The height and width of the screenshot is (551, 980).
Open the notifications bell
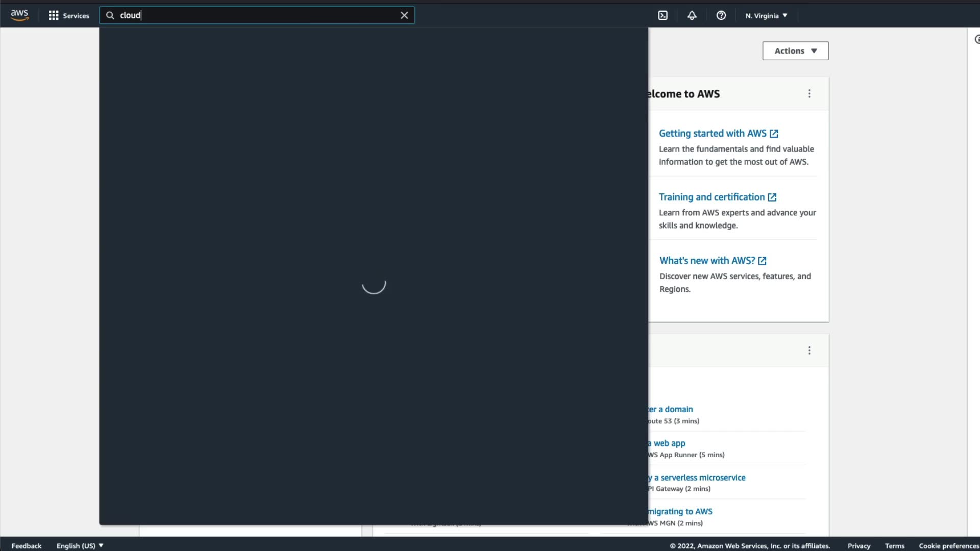pos(692,15)
